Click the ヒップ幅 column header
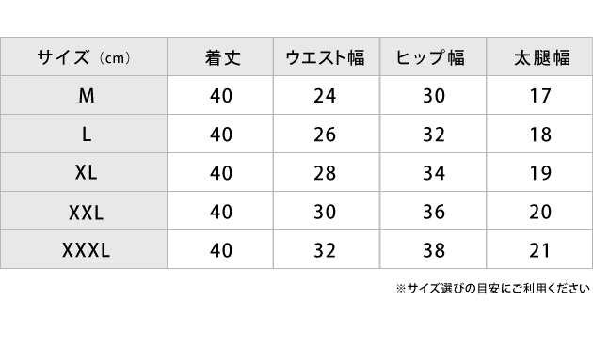Viewport: 593px width, 364px height. 433,56
